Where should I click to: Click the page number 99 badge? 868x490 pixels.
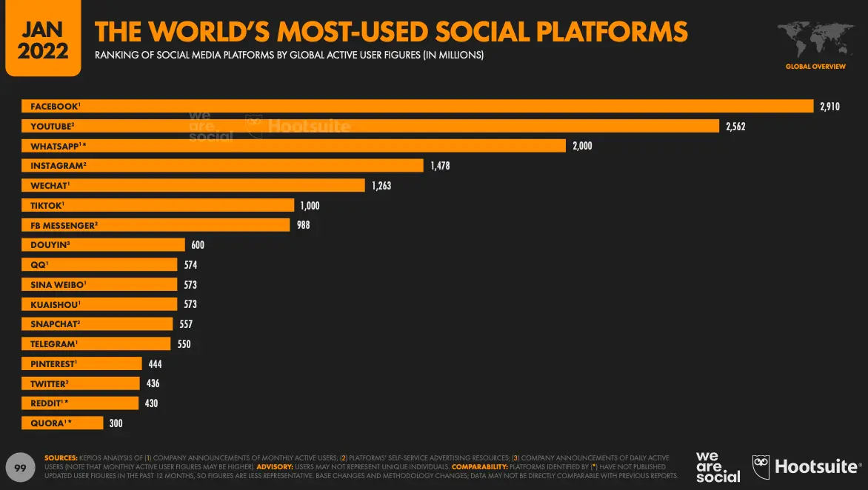click(x=22, y=466)
